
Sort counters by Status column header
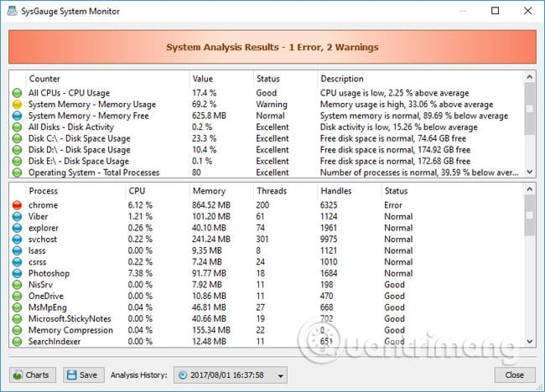tap(285, 79)
